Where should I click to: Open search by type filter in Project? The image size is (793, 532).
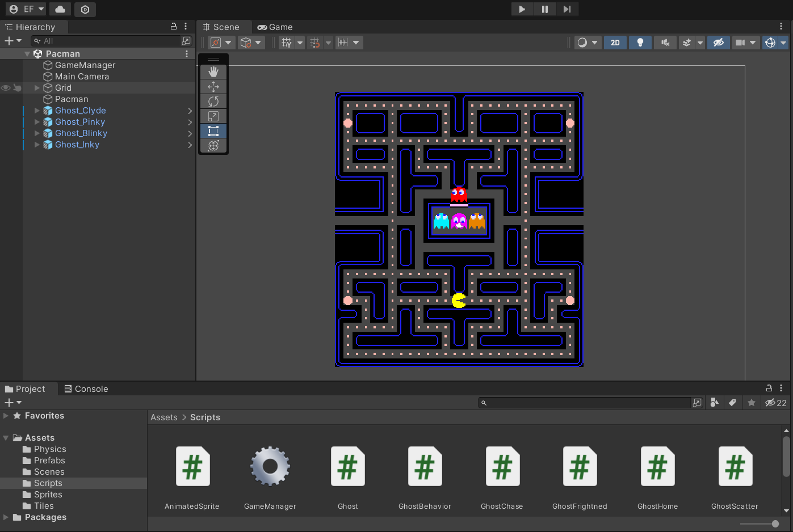point(715,403)
